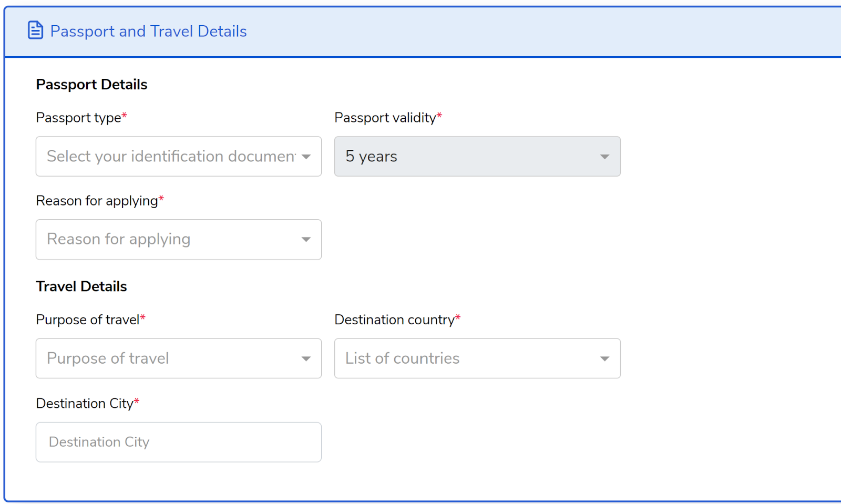
Task: Expand the Reason for applying dropdown
Action: pyautogui.click(x=179, y=240)
